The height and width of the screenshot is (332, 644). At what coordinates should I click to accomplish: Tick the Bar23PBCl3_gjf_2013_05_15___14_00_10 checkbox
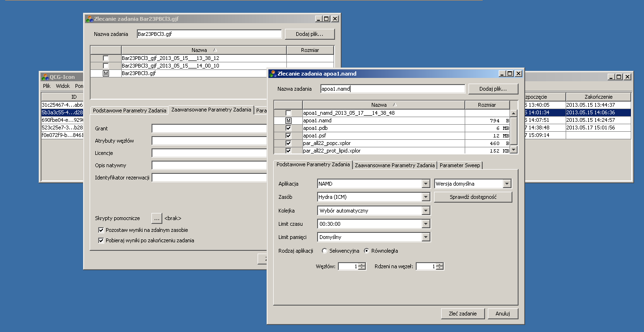[x=106, y=66]
